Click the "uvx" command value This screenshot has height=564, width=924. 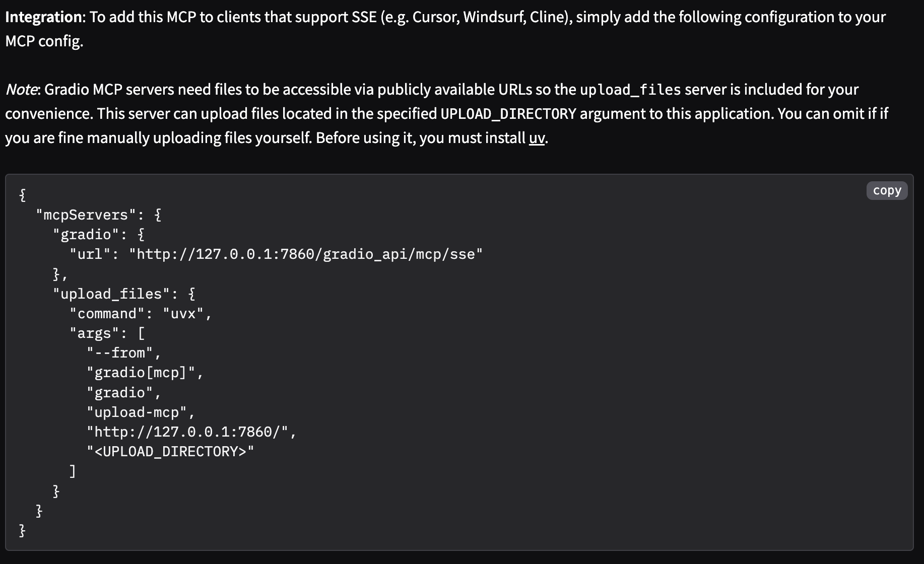pyautogui.click(x=183, y=314)
